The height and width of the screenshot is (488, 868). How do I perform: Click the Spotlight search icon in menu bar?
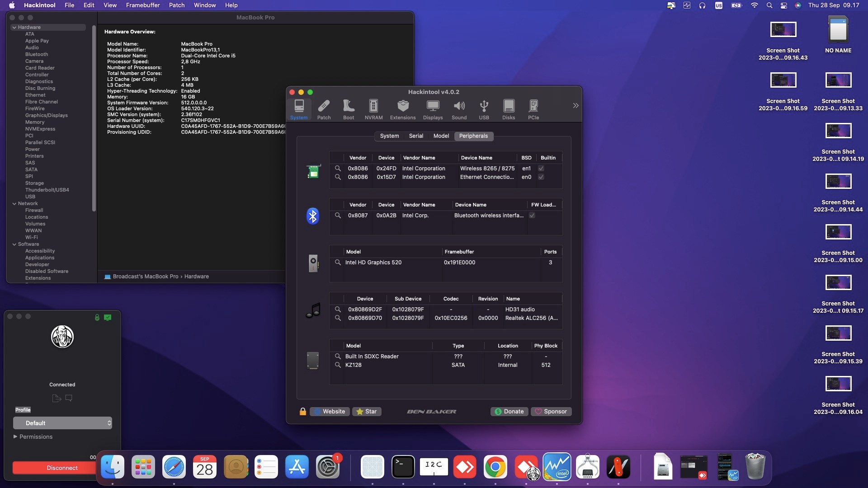(769, 5)
